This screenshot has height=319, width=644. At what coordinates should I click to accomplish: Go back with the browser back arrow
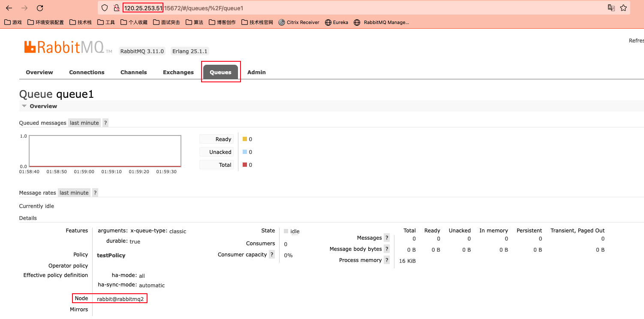9,8
